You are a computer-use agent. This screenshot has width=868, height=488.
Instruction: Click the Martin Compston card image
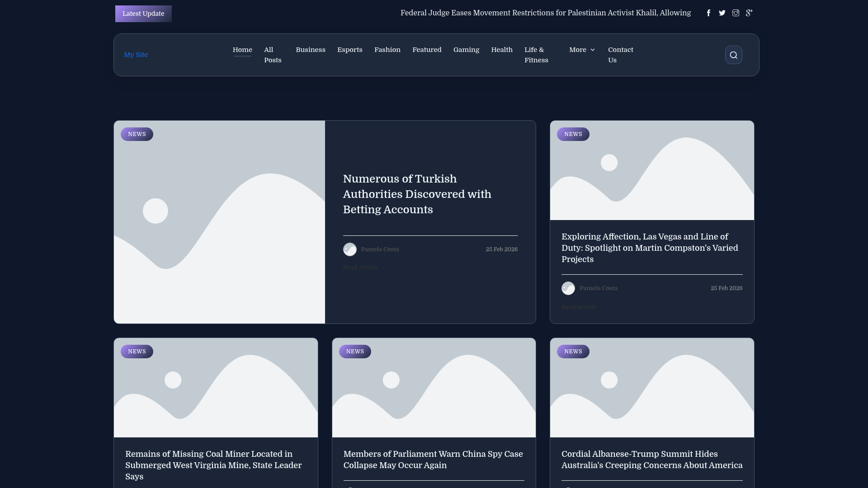coord(652,170)
